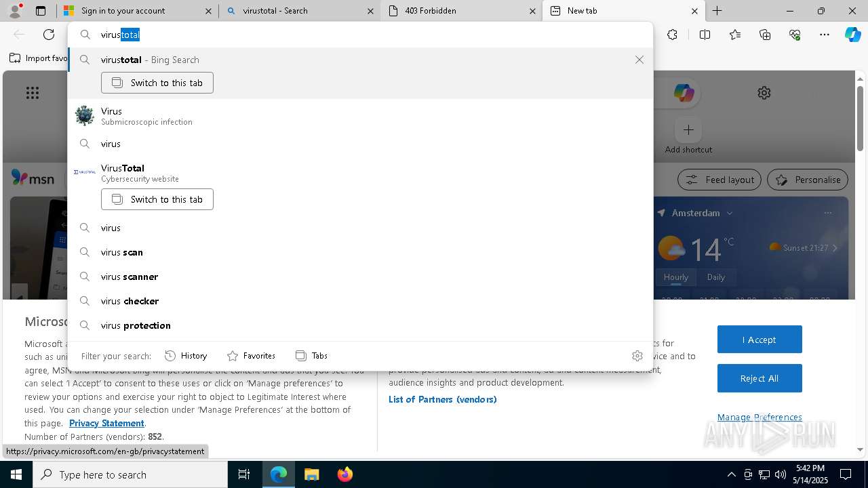The width and height of the screenshot is (868, 488).
Task: Open the taskbar clock 5:42 PM
Action: click(810, 474)
